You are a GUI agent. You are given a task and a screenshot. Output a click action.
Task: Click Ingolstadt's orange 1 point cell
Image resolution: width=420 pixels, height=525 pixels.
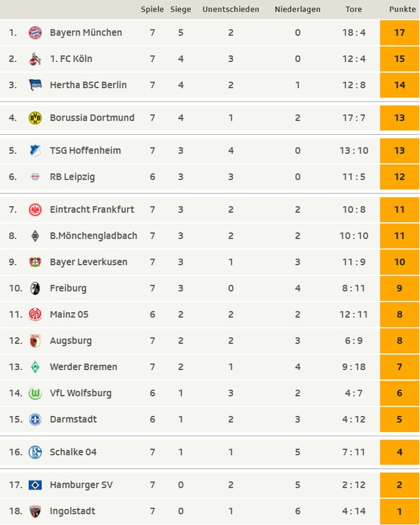point(400,511)
